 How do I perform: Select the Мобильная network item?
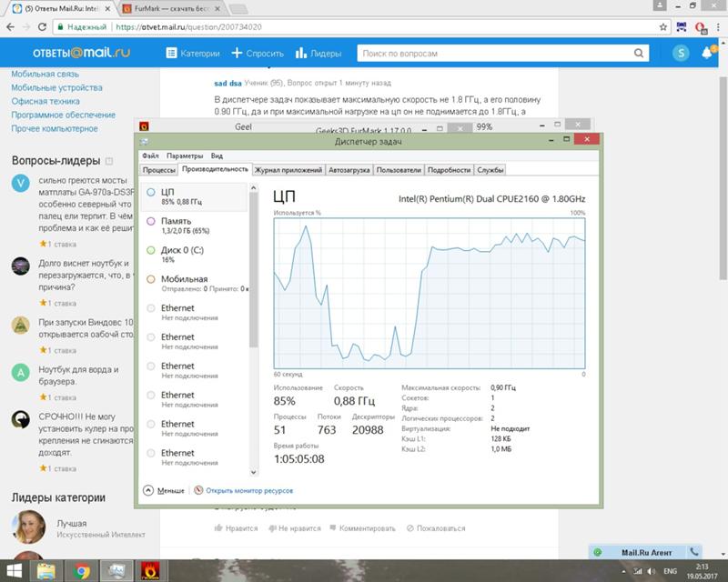click(x=194, y=283)
